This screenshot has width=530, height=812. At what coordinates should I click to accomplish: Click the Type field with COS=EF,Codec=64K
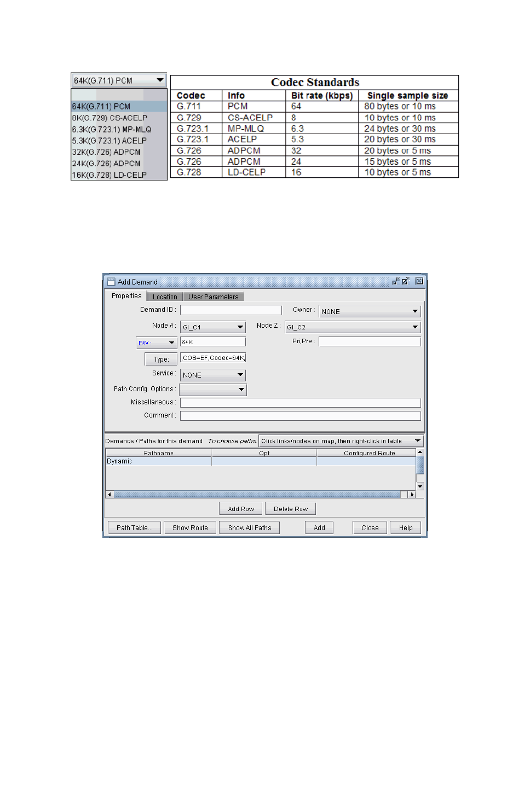click(213, 358)
